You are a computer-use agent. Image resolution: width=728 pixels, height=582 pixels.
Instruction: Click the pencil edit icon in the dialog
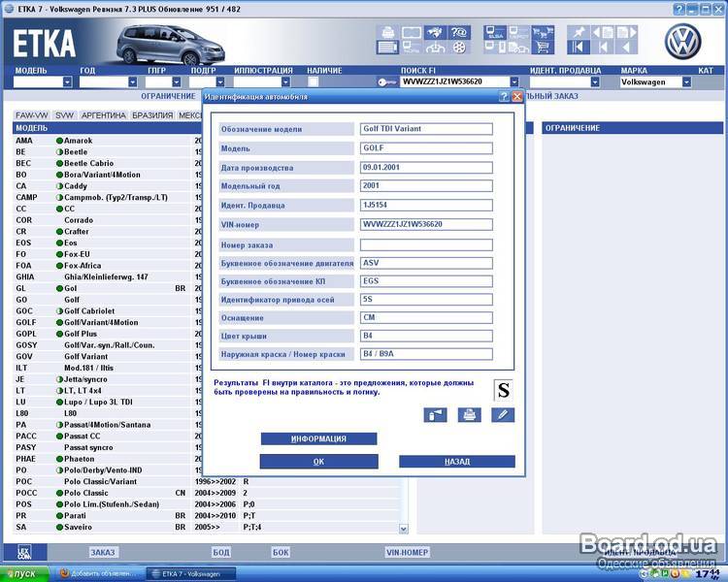coord(502,415)
